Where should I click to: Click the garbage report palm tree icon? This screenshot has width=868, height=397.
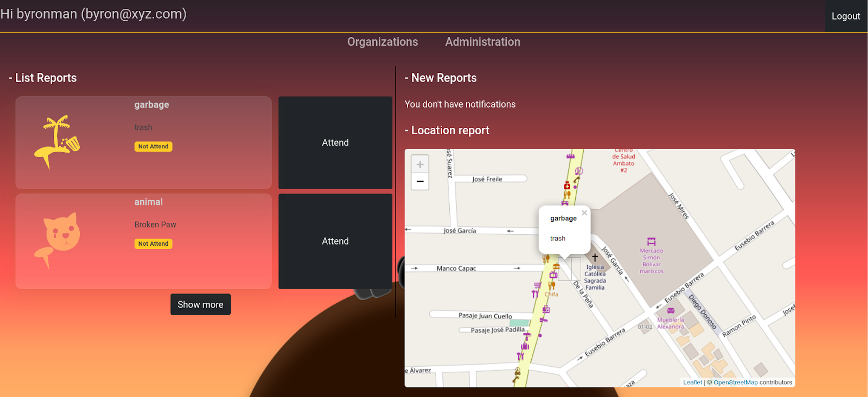(x=57, y=142)
